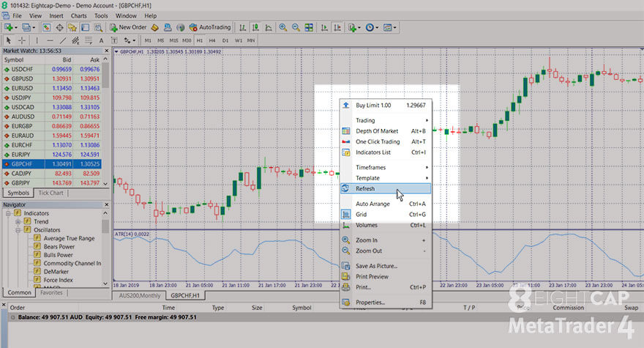Open the Charts menu
The image size is (644, 348).
point(78,15)
